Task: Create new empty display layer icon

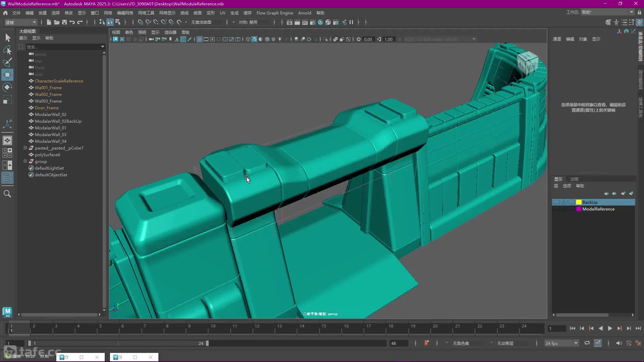Action: pos(623,193)
